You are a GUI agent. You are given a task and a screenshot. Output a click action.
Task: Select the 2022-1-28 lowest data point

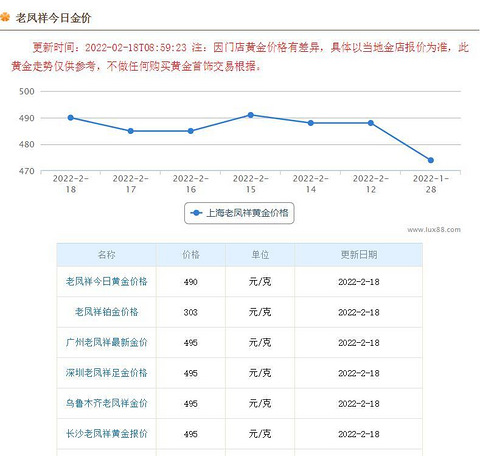click(x=431, y=160)
